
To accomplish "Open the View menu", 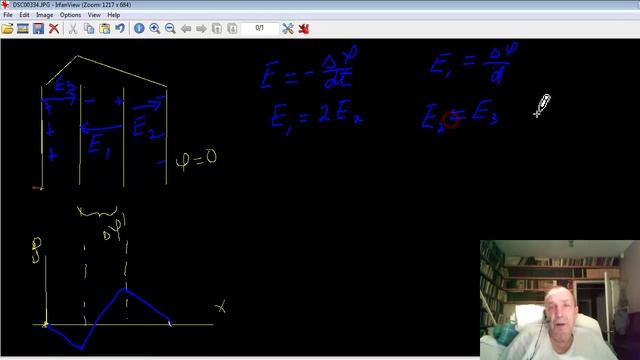I will tap(94, 15).
